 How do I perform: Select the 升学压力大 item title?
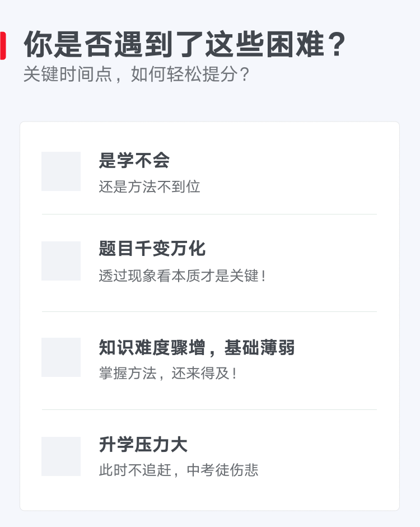[143, 444]
